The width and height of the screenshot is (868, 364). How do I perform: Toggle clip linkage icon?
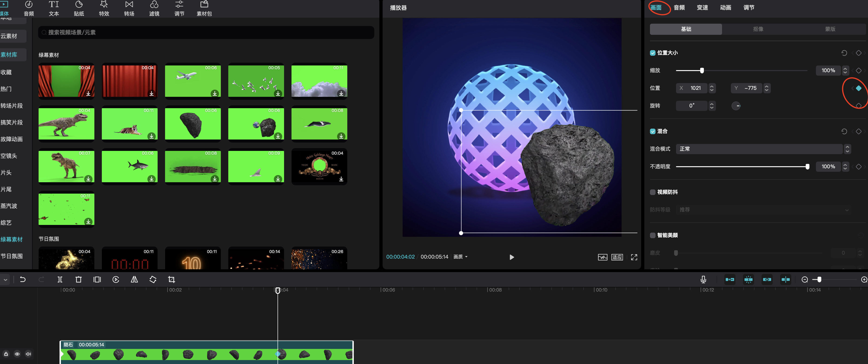pyautogui.click(x=767, y=279)
